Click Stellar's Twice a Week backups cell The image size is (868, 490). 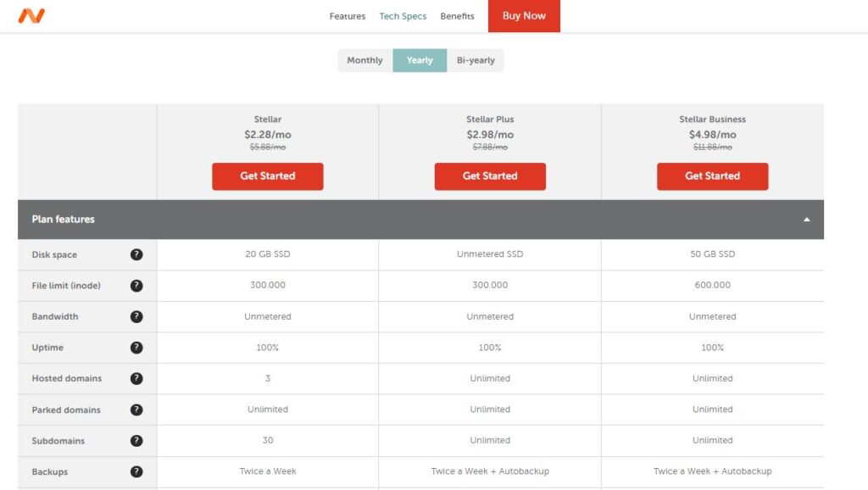click(x=267, y=471)
